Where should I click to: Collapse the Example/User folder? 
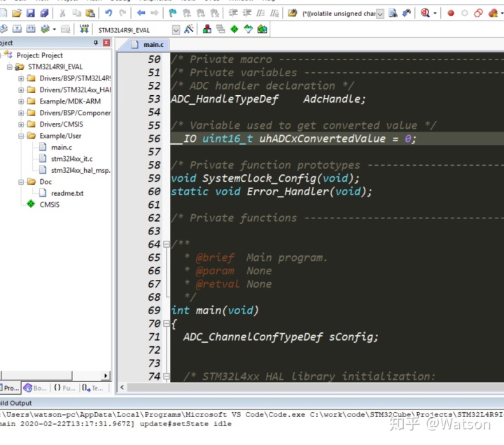point(21,136)
